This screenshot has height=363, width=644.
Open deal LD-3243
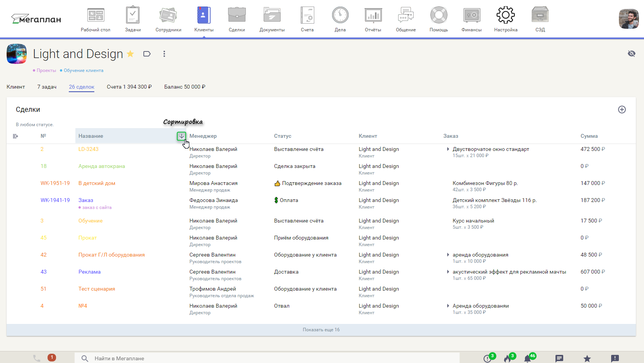tap(89, 149)
